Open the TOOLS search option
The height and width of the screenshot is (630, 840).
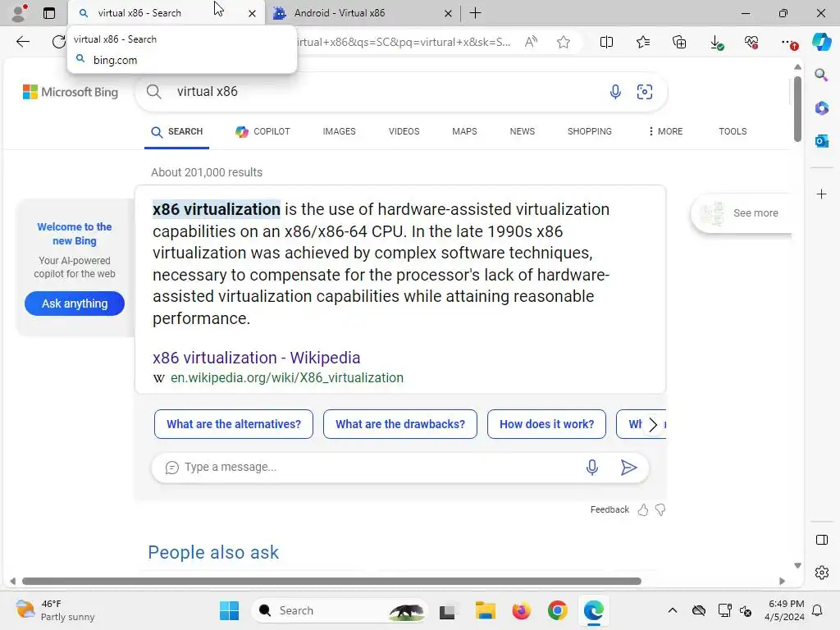(733, 132)
